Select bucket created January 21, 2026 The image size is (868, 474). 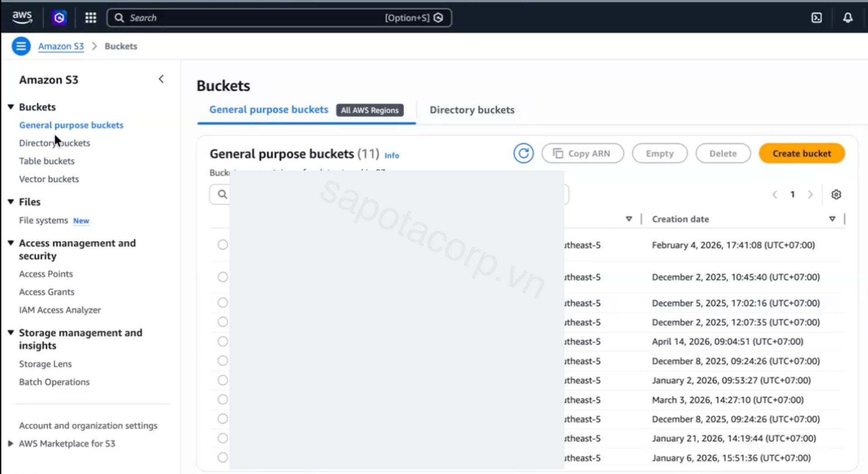click(x=222, y=438)
